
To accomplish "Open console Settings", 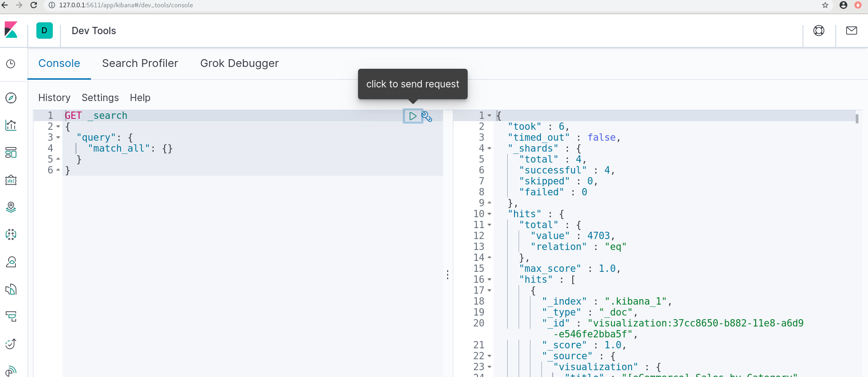I will [100, 97].
